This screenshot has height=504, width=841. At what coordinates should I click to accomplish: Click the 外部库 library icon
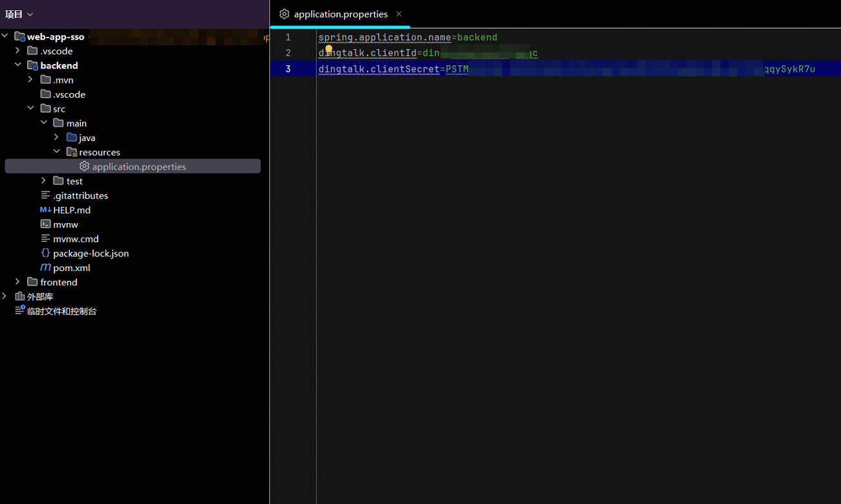pyautogui.click(x=19, y=296)
